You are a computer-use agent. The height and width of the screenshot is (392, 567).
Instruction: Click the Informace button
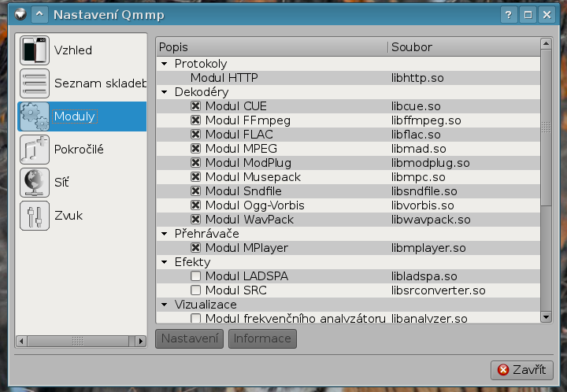262,338
